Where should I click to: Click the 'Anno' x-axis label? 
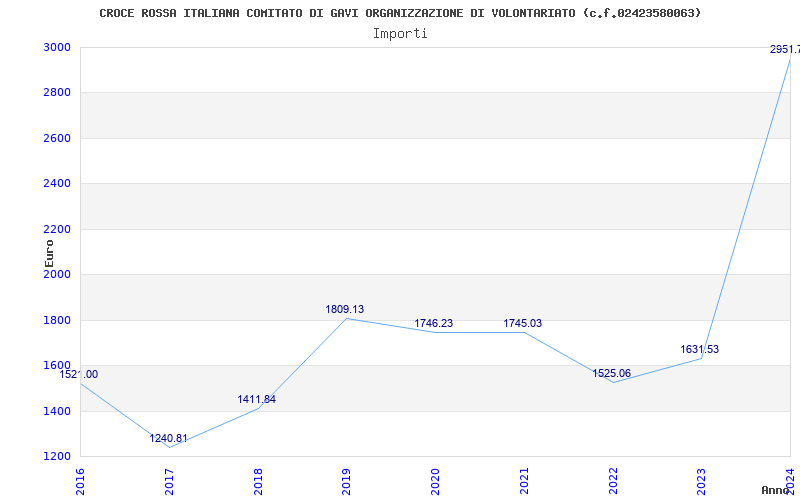[778, 490]
